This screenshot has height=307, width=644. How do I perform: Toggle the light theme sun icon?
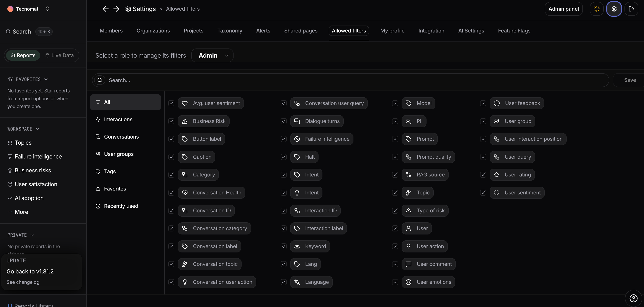pos(597,9)
